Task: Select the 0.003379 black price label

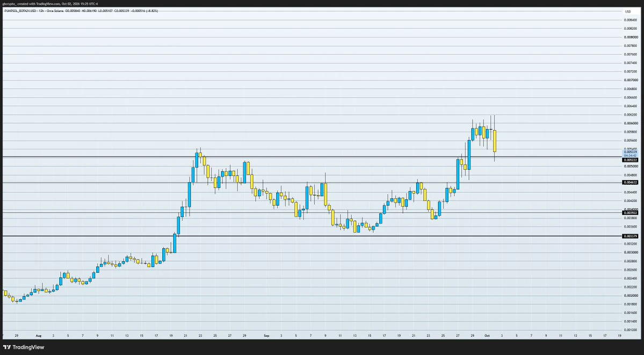Action: coord(630,236)
